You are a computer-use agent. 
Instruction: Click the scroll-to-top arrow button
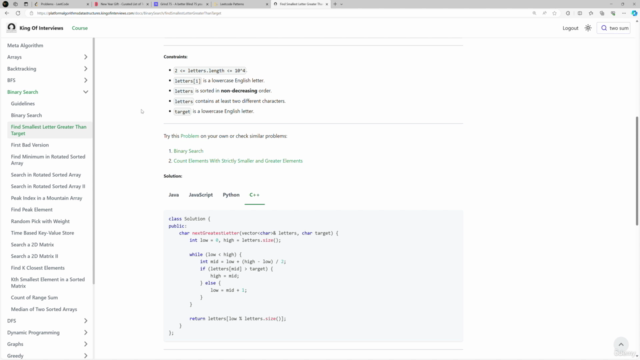621,344
